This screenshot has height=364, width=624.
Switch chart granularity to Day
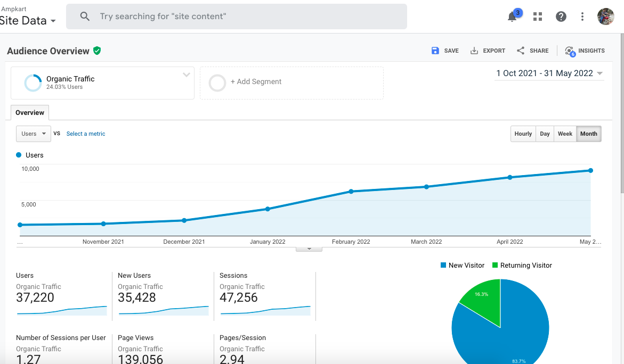545,134
